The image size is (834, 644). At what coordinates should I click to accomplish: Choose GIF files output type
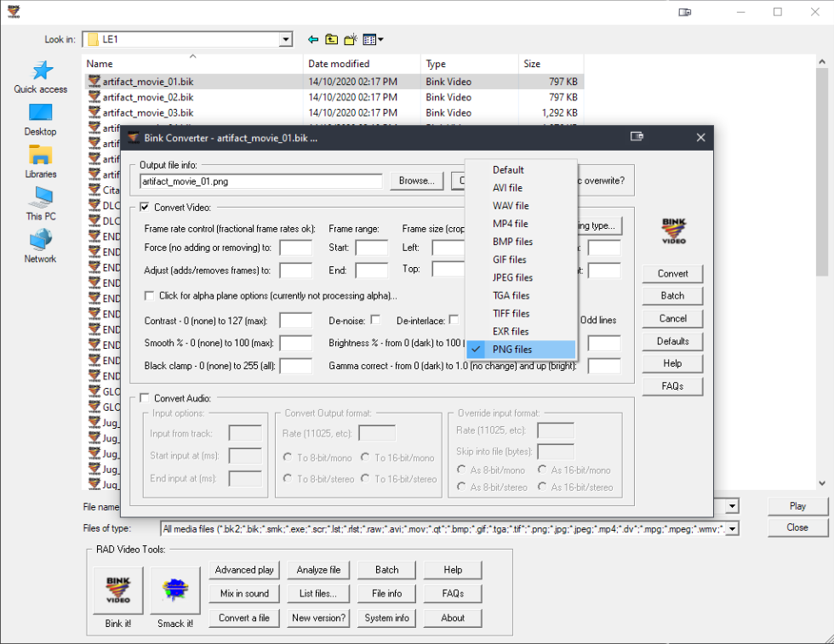pos(521,259)
